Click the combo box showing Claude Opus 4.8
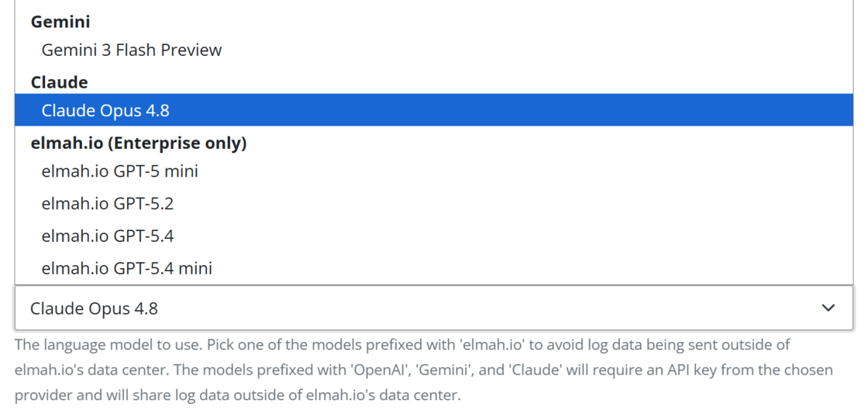The image size is (868, 414). [x=433, y=308]
